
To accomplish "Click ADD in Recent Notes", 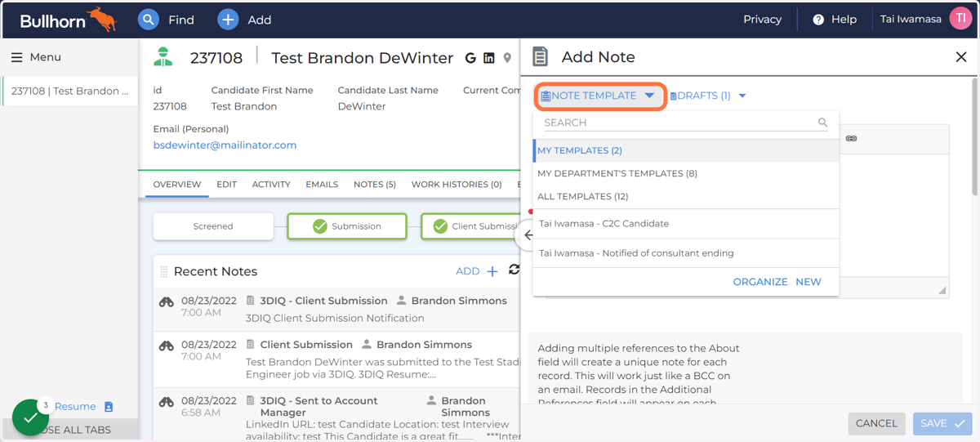I will (468, 271).
